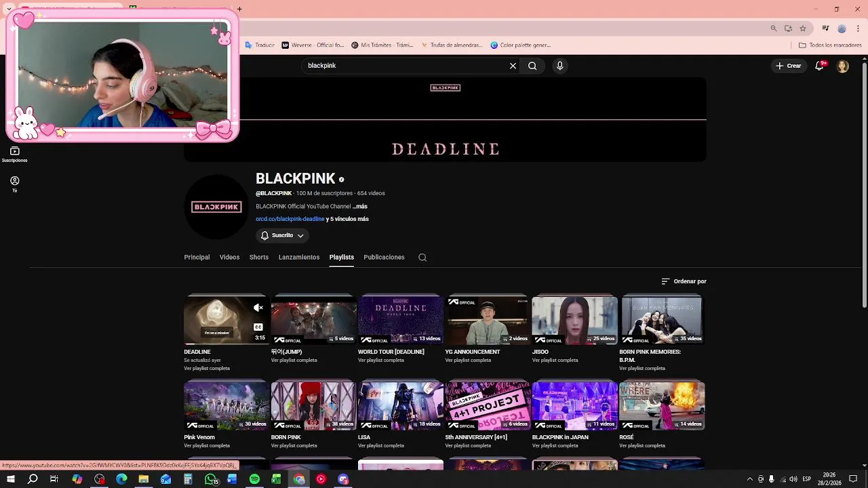The height and width of the screenshot is (488, 868).
Task: Open the Chrome profile avatar
Action: (842, 28)
